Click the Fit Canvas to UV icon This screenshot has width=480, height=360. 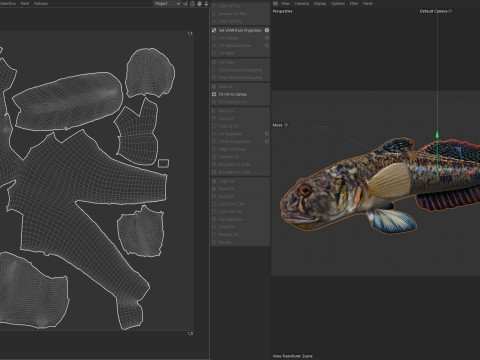[214, 102]
